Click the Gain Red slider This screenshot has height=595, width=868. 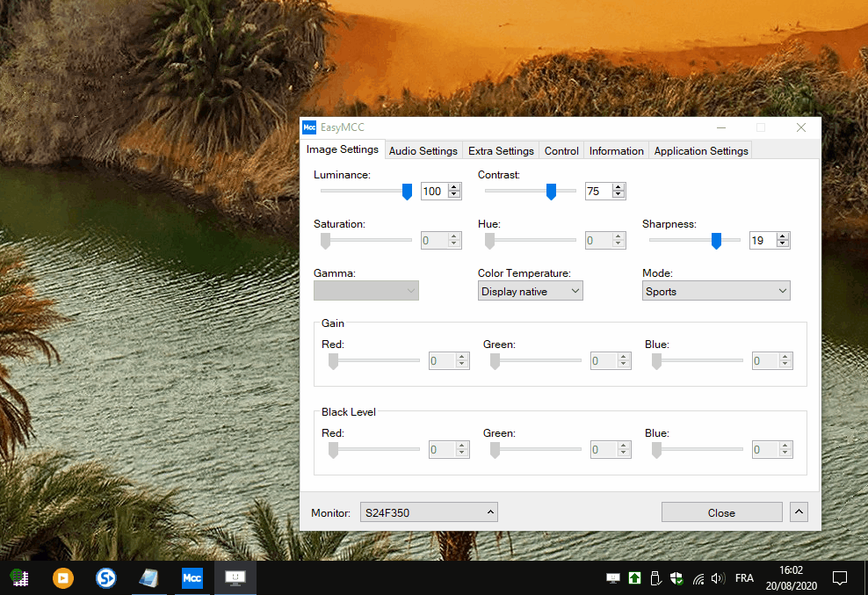(373, 360)
